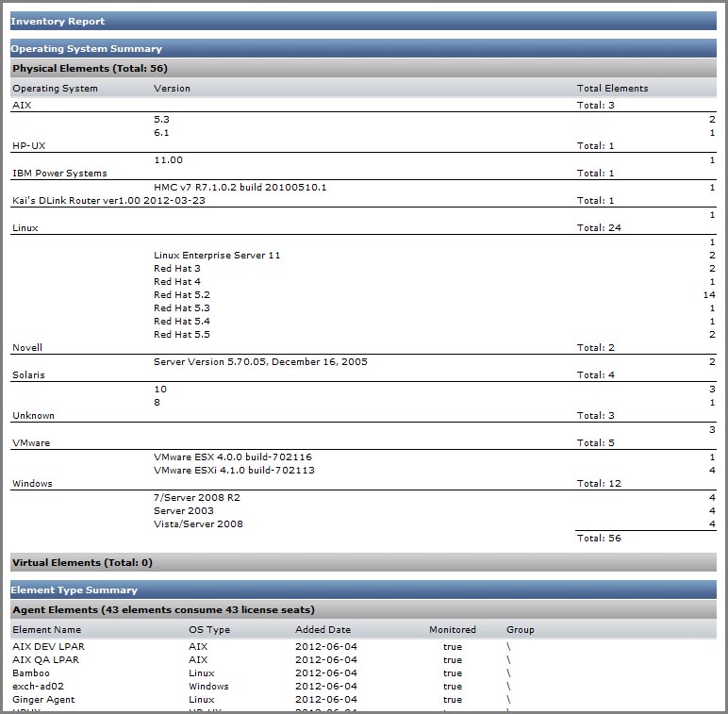Click Server Version 5.70.05 December 16 text
728x714 pixels.
click(260, 362)
